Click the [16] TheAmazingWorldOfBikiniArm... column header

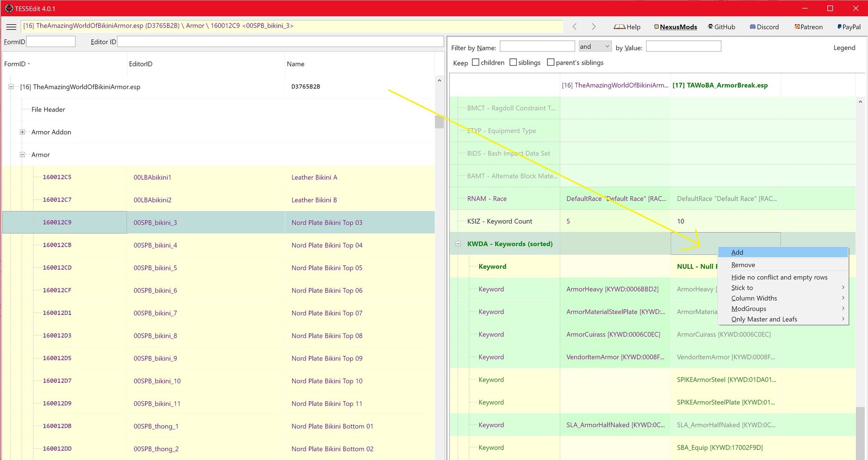point(615,85)
